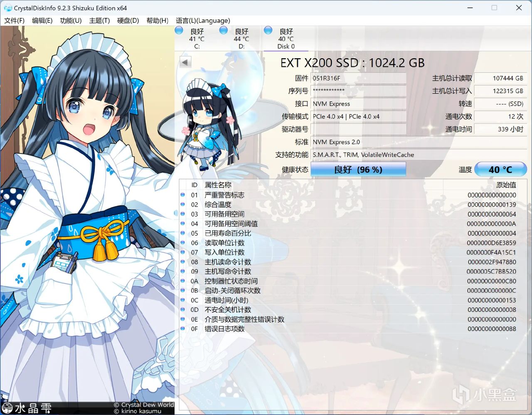Click the 错误日志项数 status dot

click(183, 329)
